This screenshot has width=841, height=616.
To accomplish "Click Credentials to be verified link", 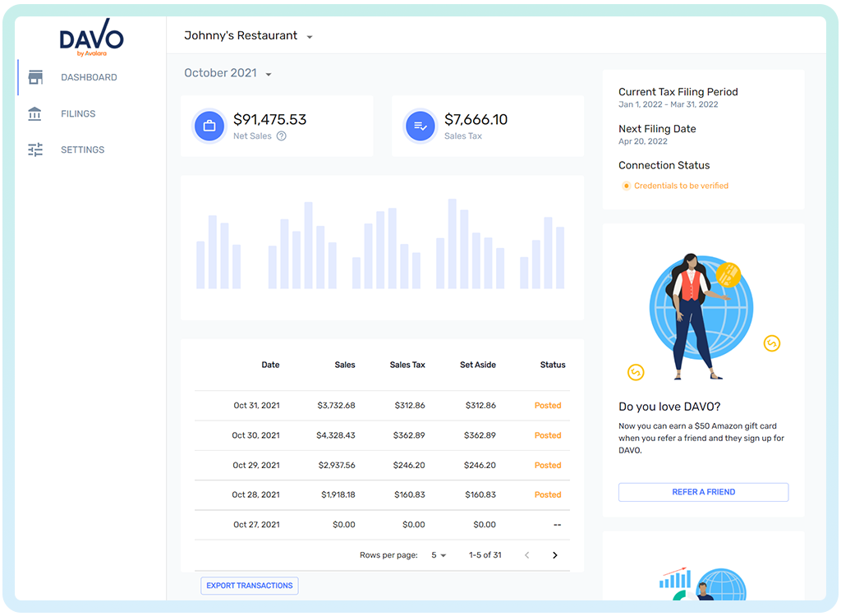I will pyautogui.click(x=681, y=186).
